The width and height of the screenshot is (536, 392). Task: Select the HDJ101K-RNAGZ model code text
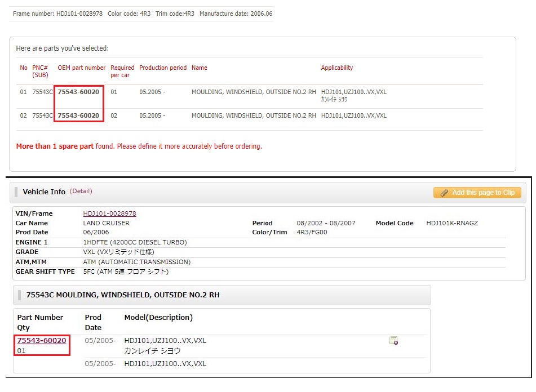(452, 223)
